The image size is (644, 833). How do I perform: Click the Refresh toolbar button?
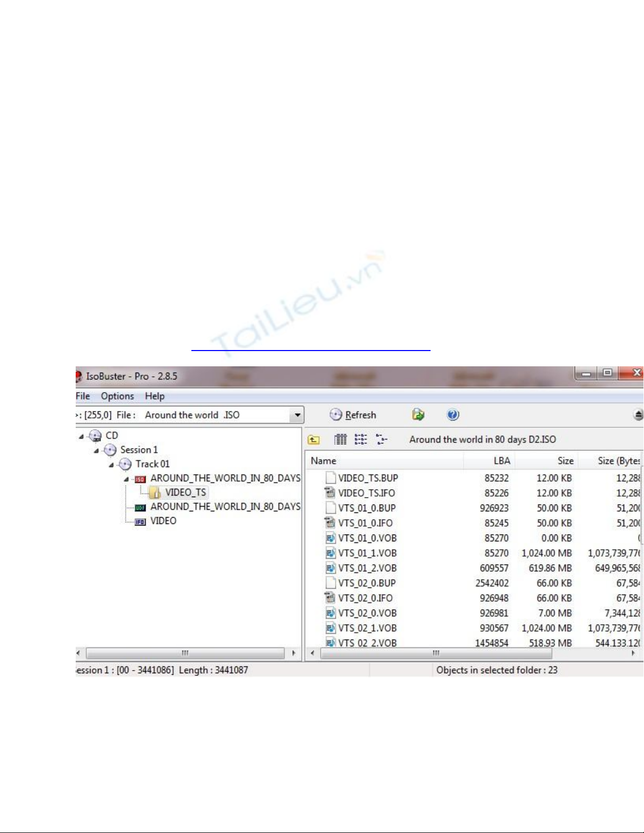click(x=353, y=415)
